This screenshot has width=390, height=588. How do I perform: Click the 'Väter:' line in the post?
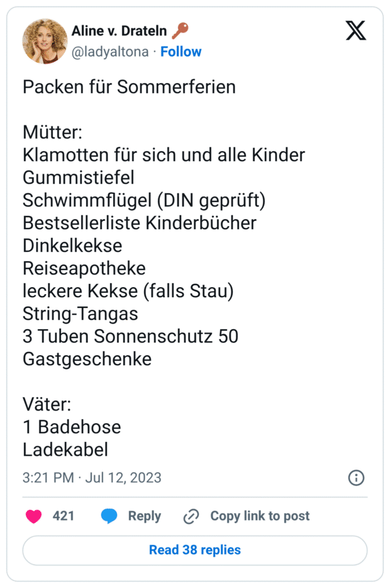pyautogui.click(x=47, y=404)
